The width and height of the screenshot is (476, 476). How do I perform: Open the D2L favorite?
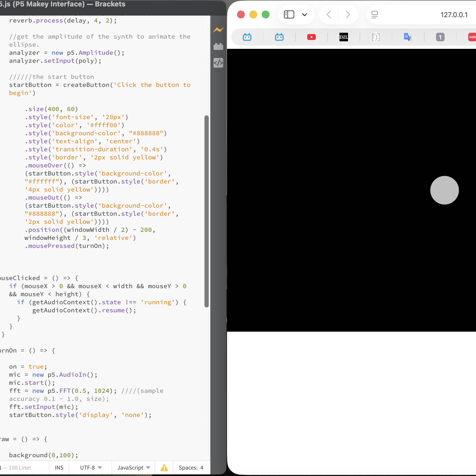click(x=344, y=37)
